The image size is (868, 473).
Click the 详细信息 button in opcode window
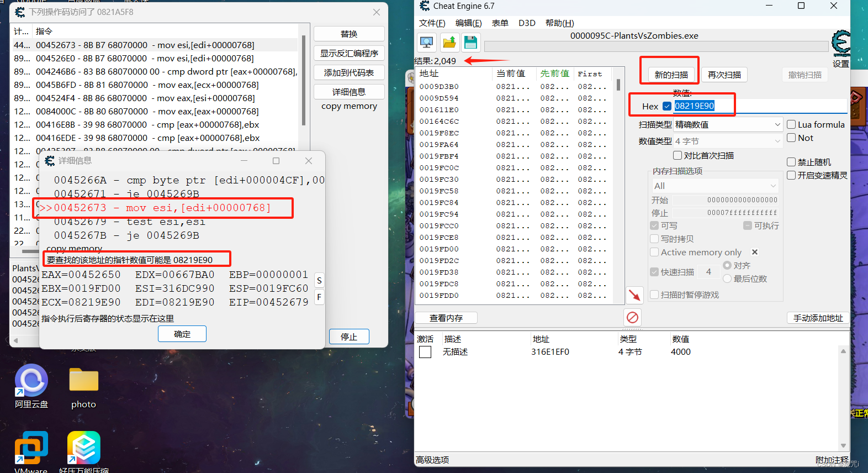pos(349,92)
